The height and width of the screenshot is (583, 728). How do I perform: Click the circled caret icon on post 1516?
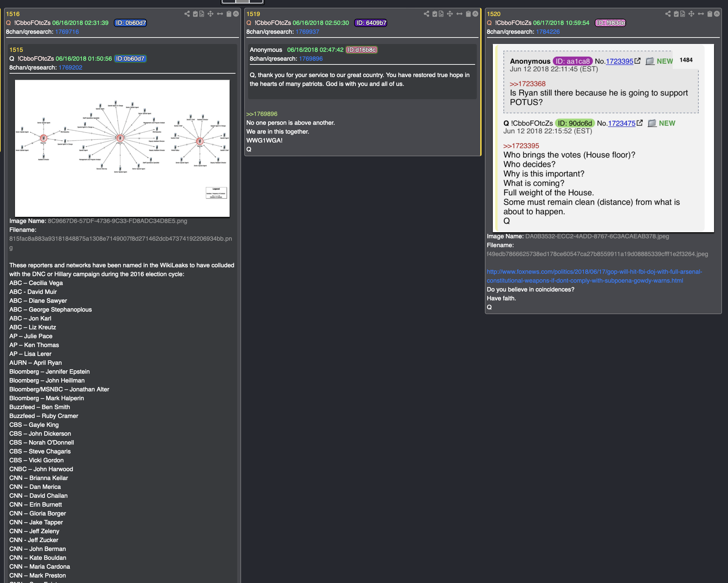click(x=236, y=14)
